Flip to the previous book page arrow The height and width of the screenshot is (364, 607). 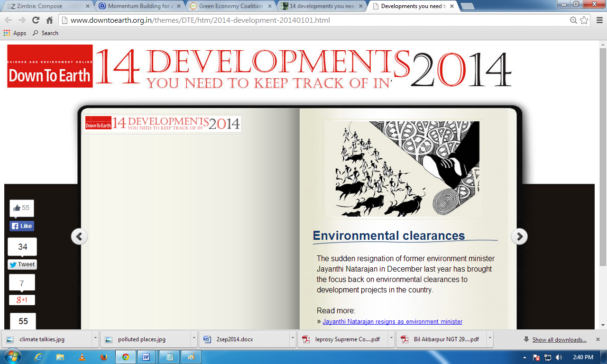(x=79, y=236)
